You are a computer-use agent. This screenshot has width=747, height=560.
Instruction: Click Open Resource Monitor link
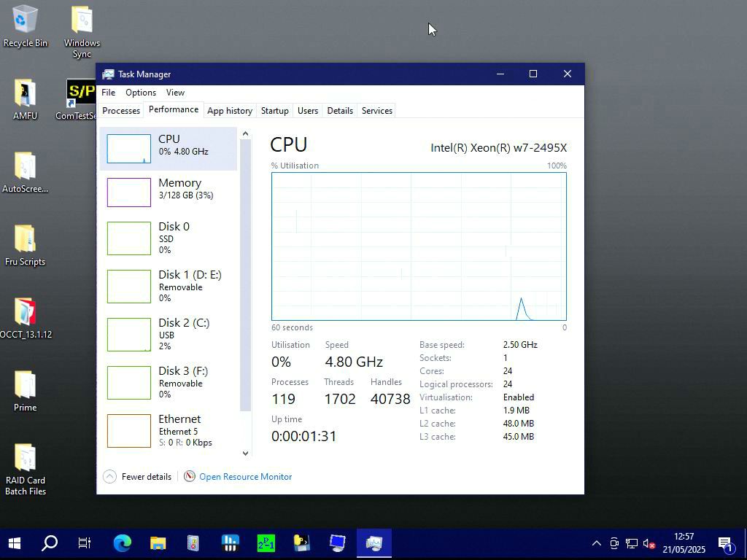point(245,477)
